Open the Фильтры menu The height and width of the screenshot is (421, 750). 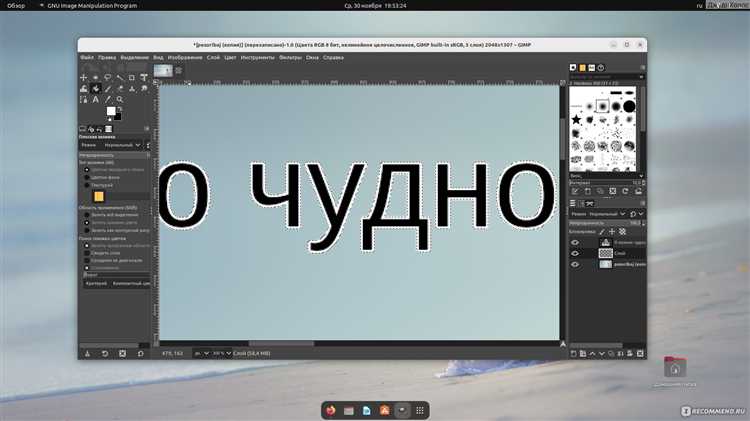(x=290, y=57)
